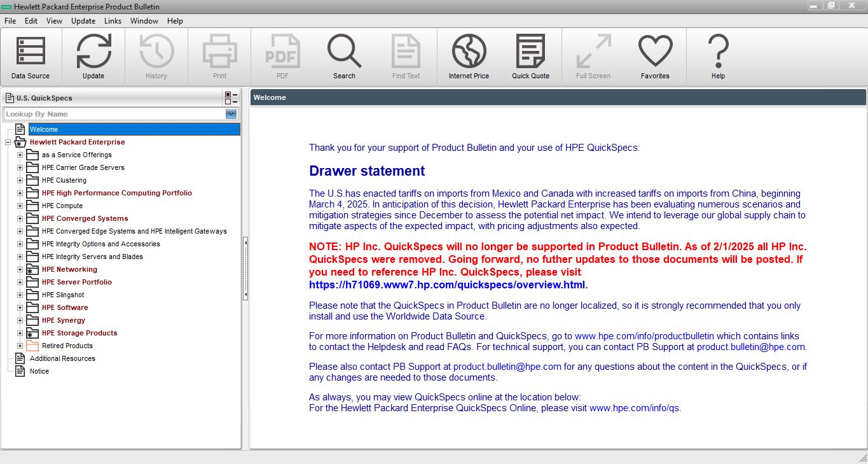868x464 pixels.
Task: Expand the HPE Integrity Servers and Blades node
Action: (20, 257)
